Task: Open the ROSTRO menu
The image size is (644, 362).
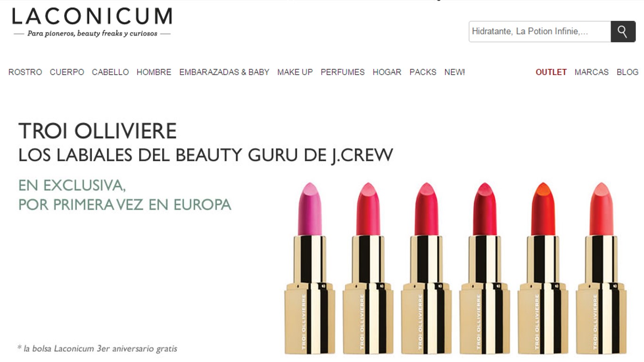Action: click(x=25, y=72)
